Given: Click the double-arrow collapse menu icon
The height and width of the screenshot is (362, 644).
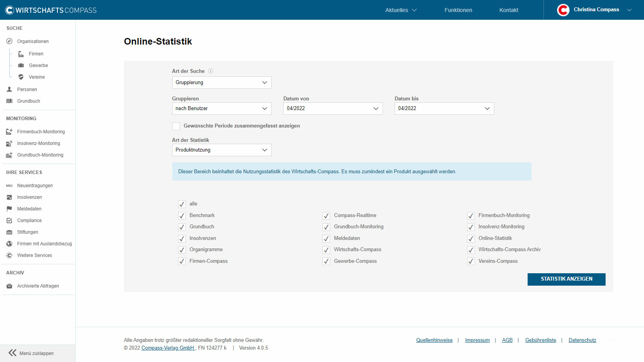Looking at the screenshot, I should 12,353.
